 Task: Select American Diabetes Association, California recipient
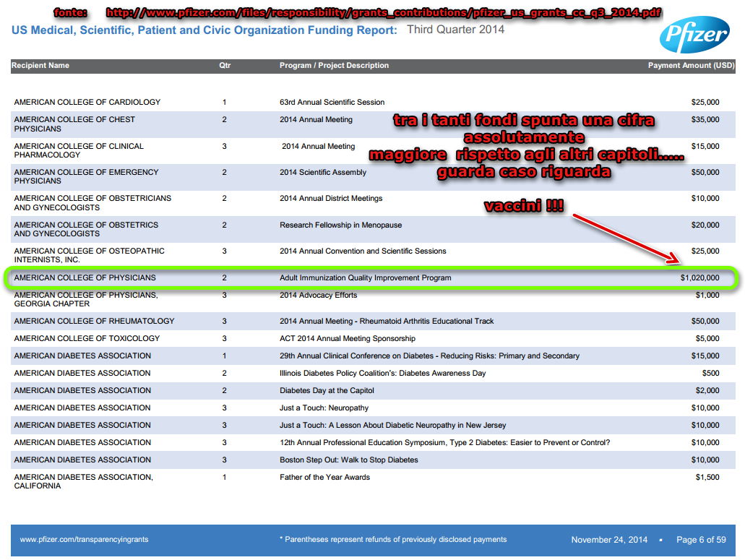pyautogui.click(x=84, y=482)
